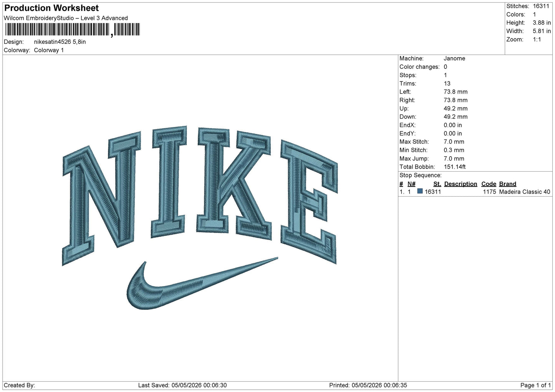The image size is (555, 392).
Task: Click the Left value '73.8 mm'
Action: (456, 92)
